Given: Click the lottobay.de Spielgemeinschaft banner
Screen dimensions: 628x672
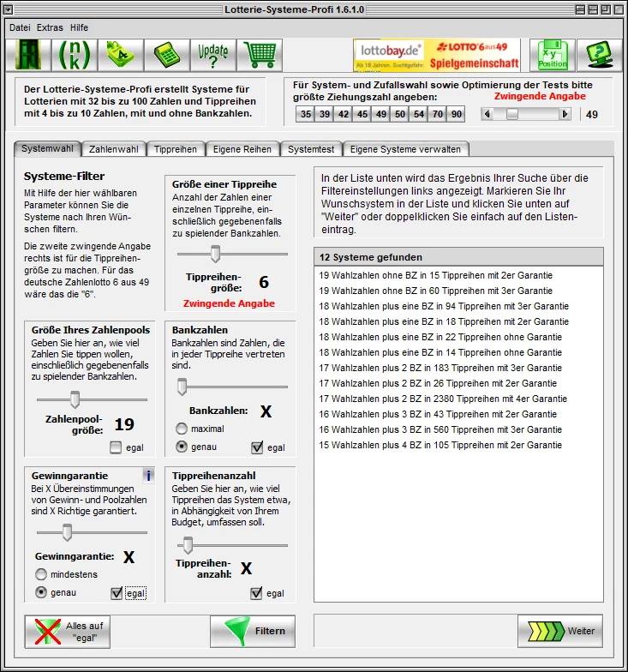Looking at the screenshot, I should tap(437, 55).
